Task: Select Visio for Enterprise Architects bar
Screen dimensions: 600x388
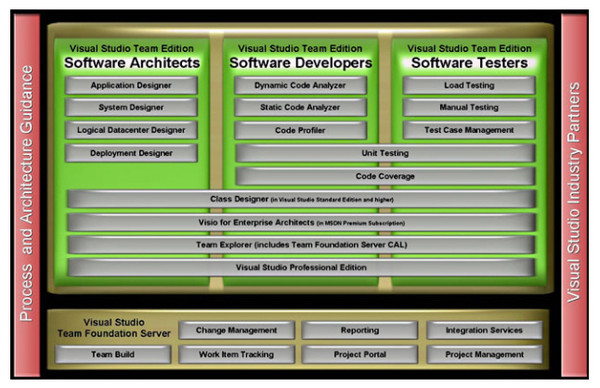Action: point(302,222)
